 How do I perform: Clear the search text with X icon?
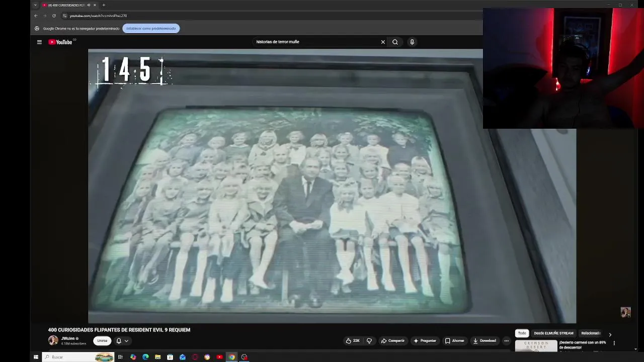click(x=383, y=42)
